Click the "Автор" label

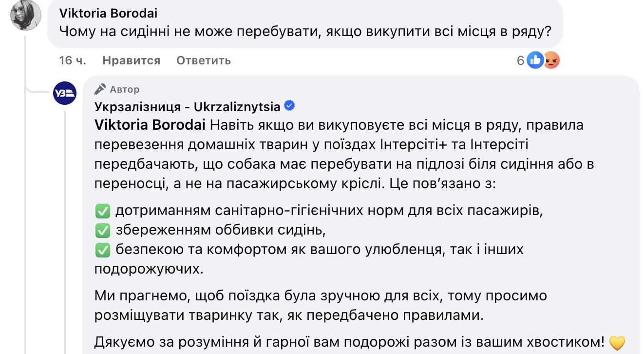point(125,89)
